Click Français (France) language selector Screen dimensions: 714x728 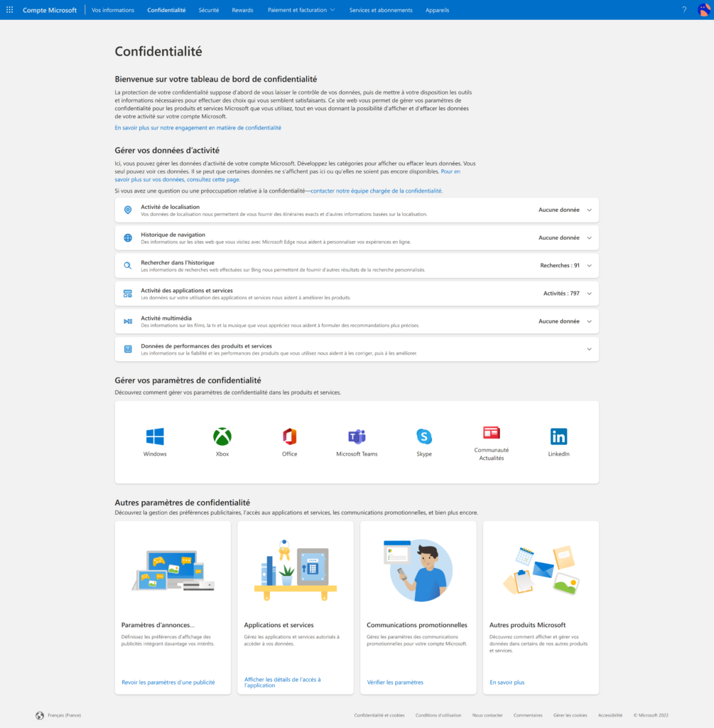(x=64, y=715)
